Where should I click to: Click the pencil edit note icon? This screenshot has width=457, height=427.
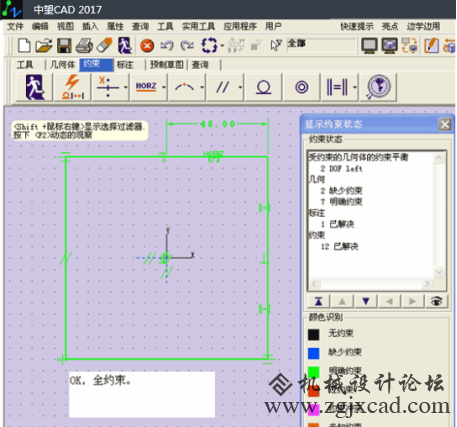(431, 45)
